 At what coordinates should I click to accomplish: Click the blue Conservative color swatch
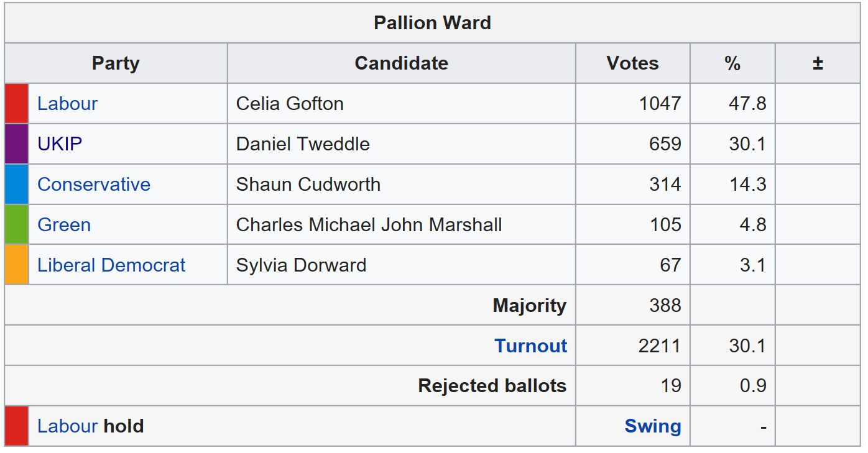click(17, 185)
